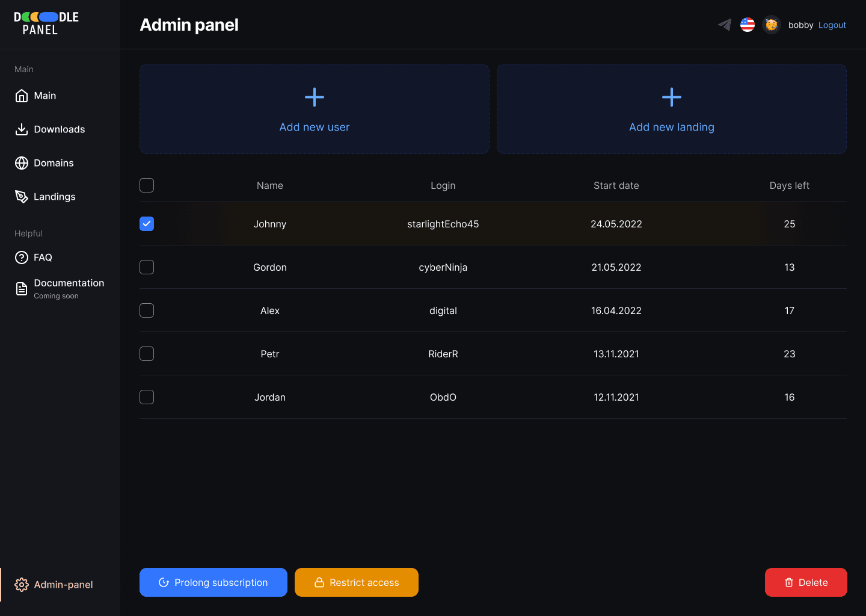Click the Add new user label
The image size is (866, 616).
[315, 127]
